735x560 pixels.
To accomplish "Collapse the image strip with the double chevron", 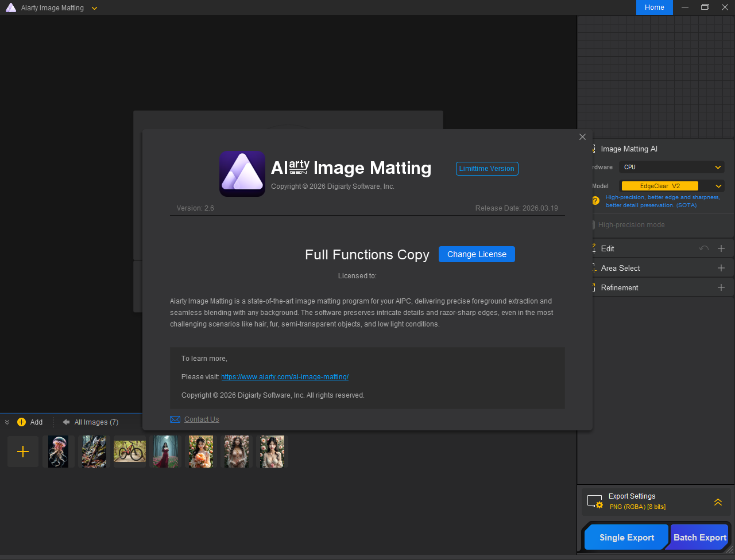I will click(x=7, y=422).
